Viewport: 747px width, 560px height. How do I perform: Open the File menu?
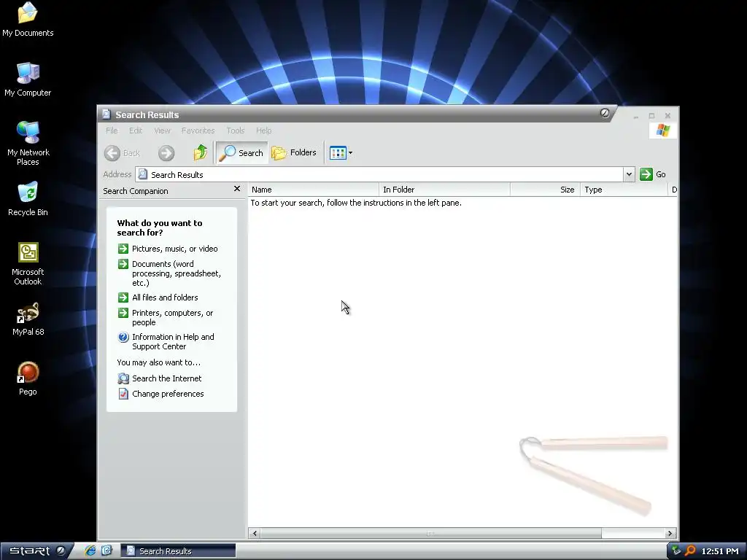[112, 131]
